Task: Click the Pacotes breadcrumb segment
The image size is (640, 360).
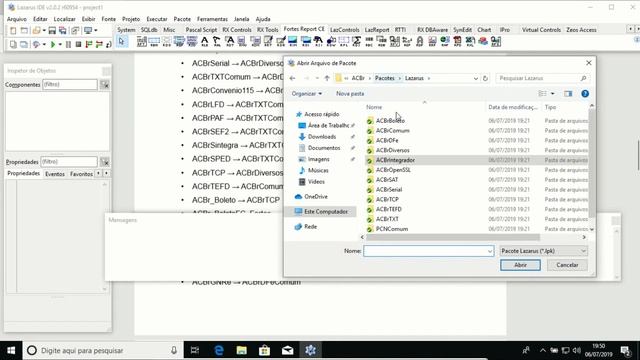Action: pos(384,78)
